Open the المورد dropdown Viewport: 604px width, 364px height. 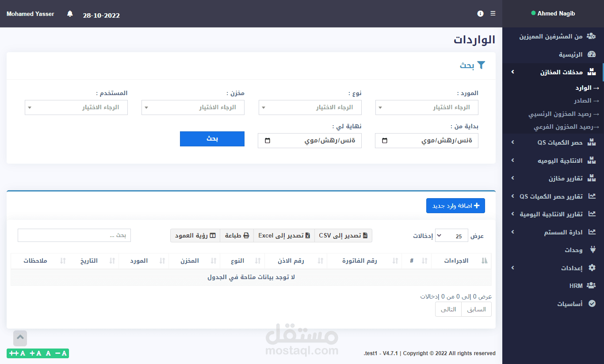pos(427,107)
